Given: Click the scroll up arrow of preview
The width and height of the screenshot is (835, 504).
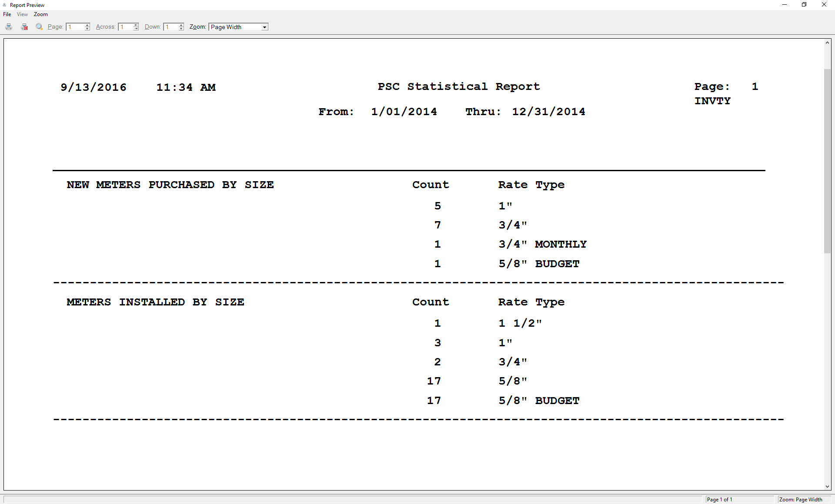Looking at the screenshot, I should tap(827, 43).
